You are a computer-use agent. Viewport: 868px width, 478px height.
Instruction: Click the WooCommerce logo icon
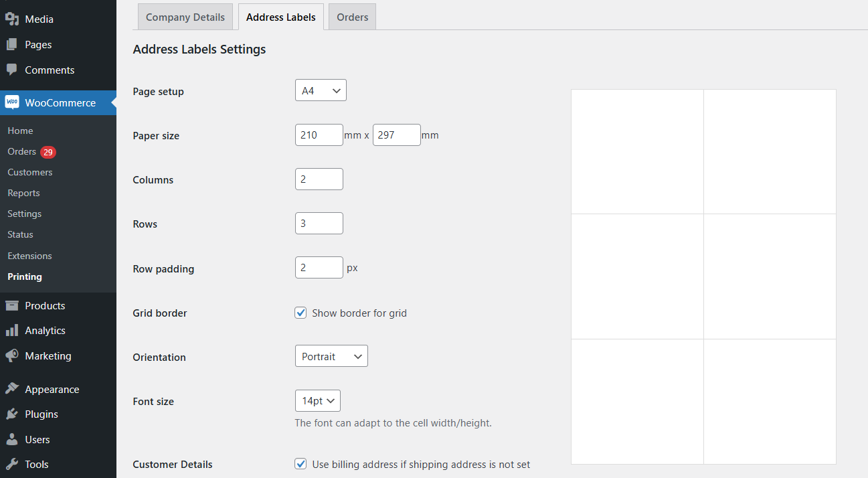click(12, 102)
